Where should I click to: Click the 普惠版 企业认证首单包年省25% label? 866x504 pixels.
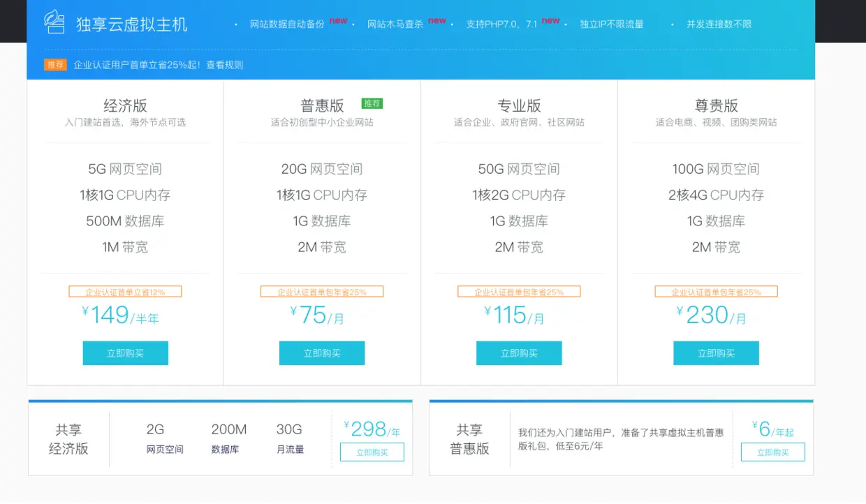[322, 292]
